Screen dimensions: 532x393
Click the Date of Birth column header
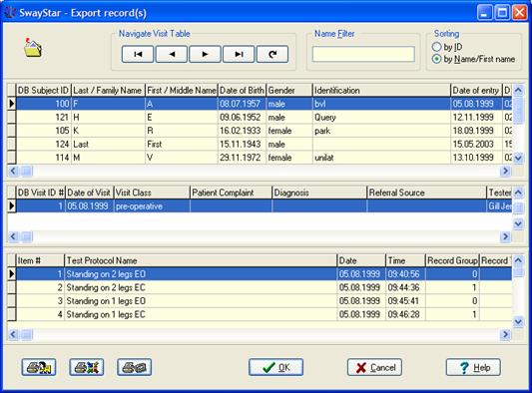tap(242, 90)
